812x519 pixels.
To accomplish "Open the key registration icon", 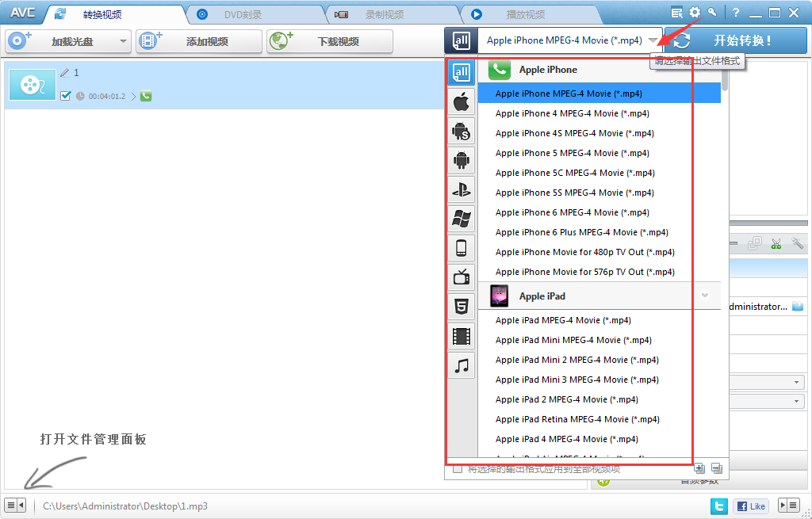I will [713, 13].
